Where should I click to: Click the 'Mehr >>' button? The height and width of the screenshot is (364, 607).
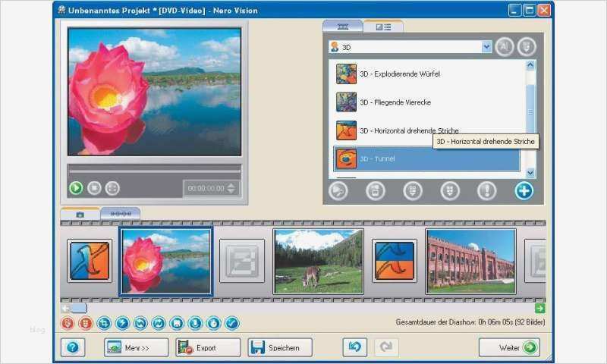click(137, 347)
